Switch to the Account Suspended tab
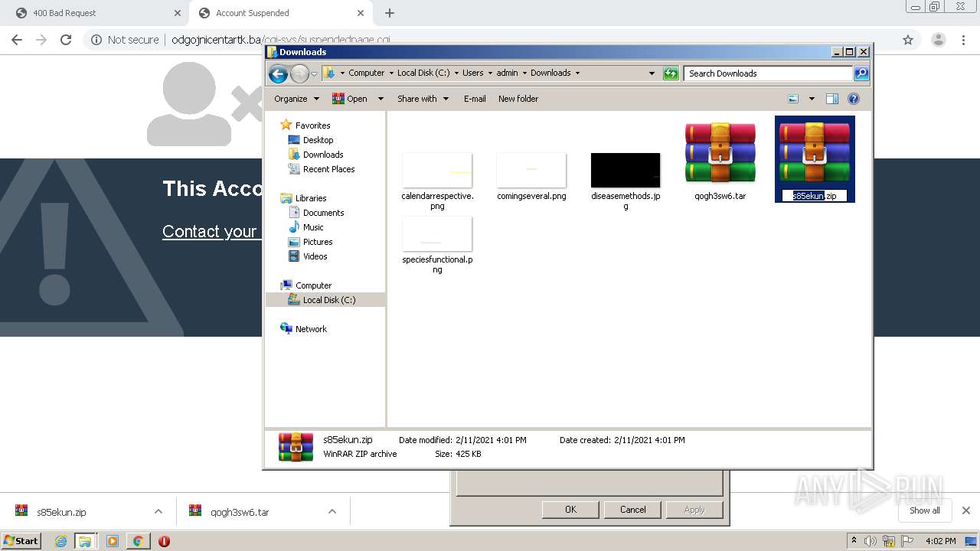 (281, 13)
